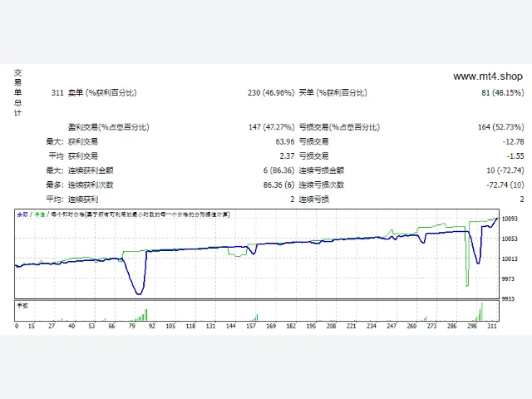Click the 连续获利金额 label
This screenshot has width=532, height=399.
coord(91,170)
